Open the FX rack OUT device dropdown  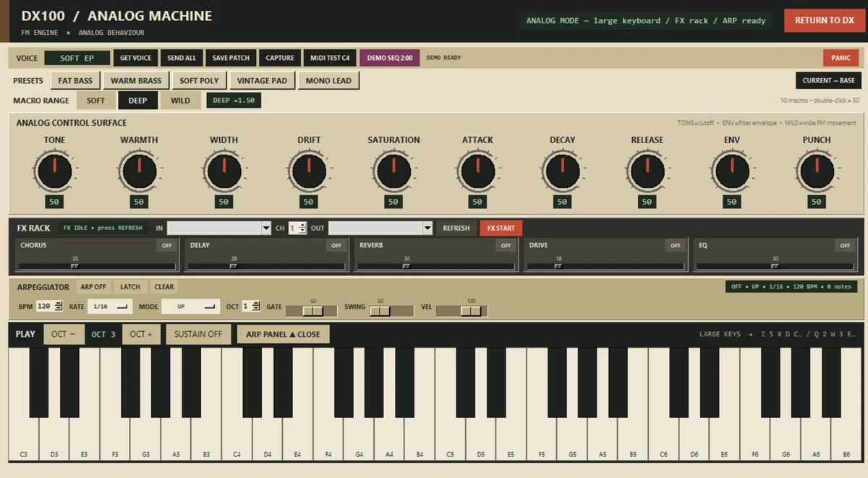(x=380, y=228)
